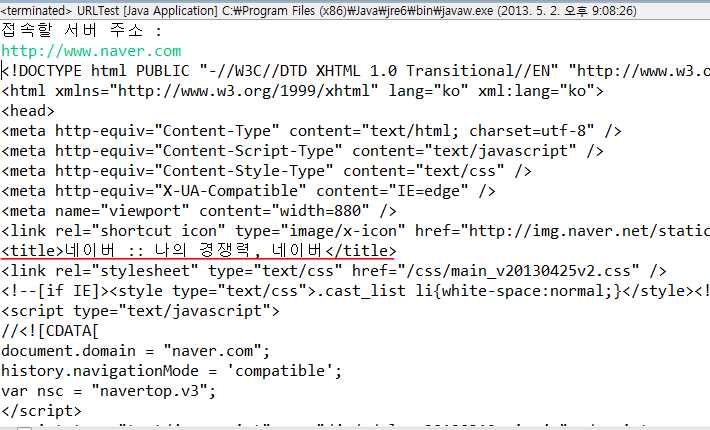This screenshot has height=430, width=710.
Task: Click the //<![CDATA[ line
Action: [50, 330]
